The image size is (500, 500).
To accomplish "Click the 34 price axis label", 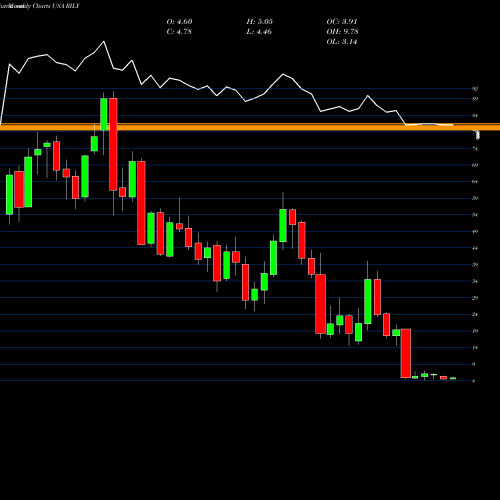I will point(475,281).
